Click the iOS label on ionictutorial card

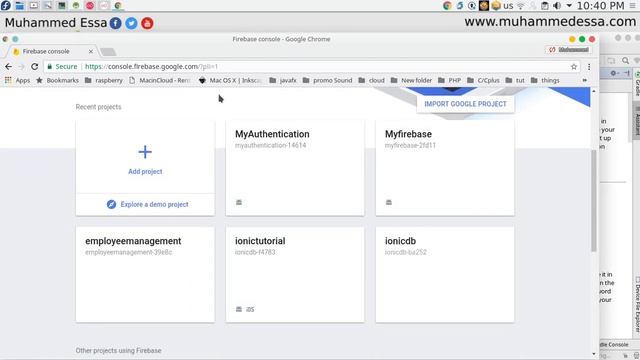(250, 309)
